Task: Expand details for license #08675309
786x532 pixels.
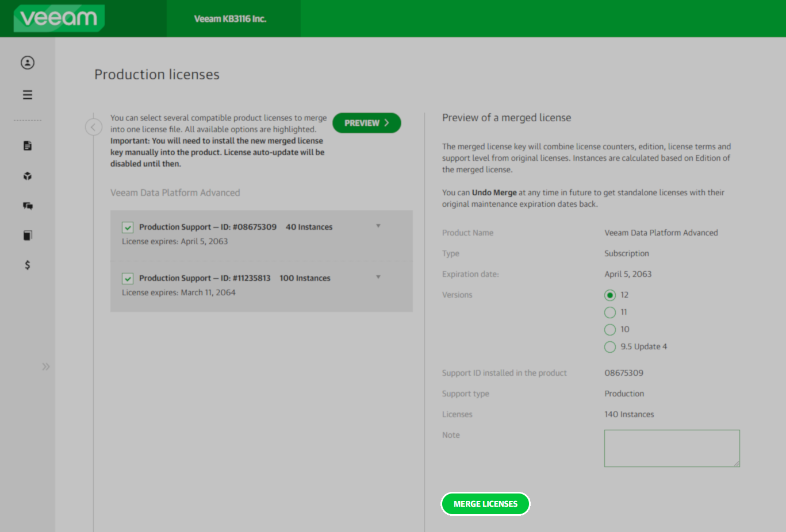Action: click(x=378, y=226)
